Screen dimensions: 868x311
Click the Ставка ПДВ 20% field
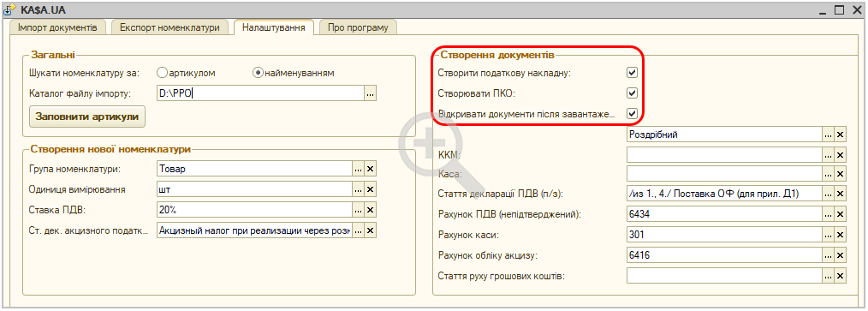(254, 210)
